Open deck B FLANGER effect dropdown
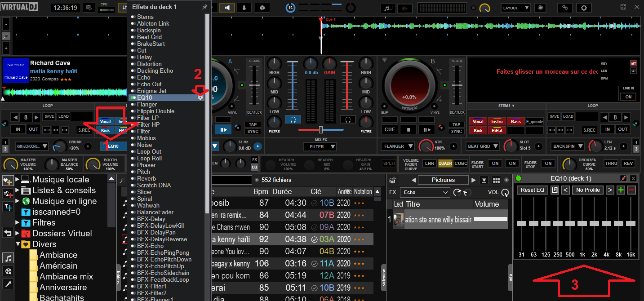The image size is (644, 301). tap(398, 146)
